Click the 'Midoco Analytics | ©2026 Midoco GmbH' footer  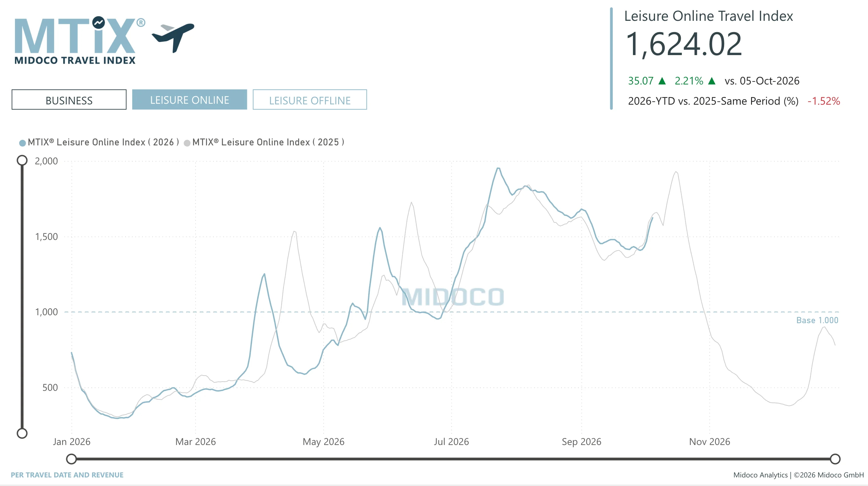click(x=798, y=475)
